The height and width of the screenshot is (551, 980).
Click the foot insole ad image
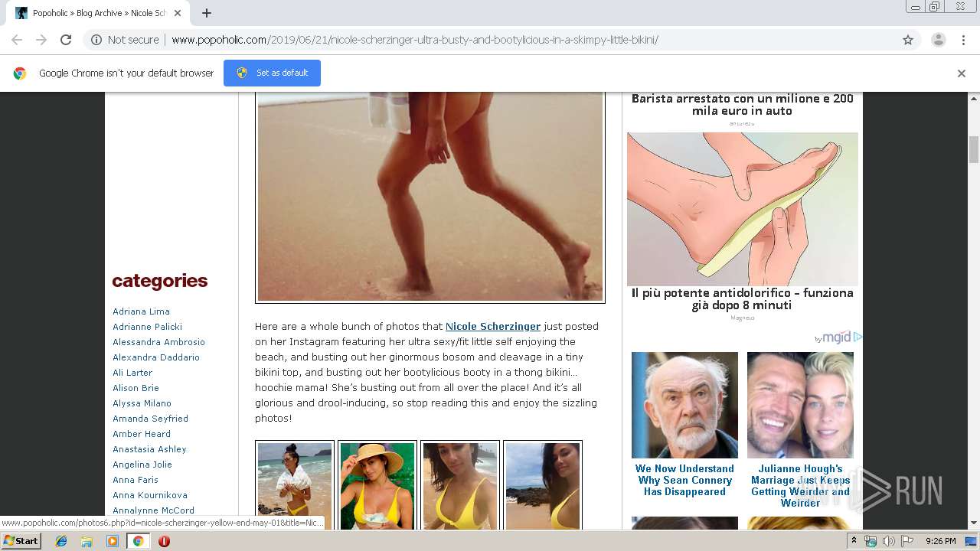click(x=743, y=209)
